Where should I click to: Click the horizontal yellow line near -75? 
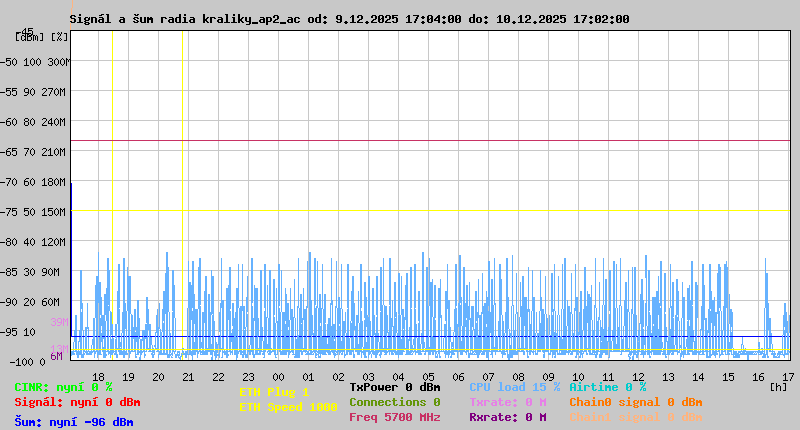pyautogui.click(x=430, y=210)
